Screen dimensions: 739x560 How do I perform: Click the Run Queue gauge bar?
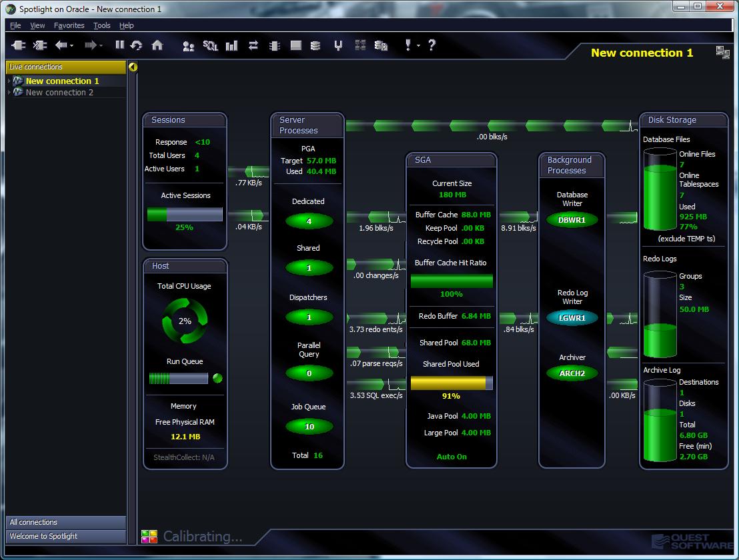click(x=179, y=378)
